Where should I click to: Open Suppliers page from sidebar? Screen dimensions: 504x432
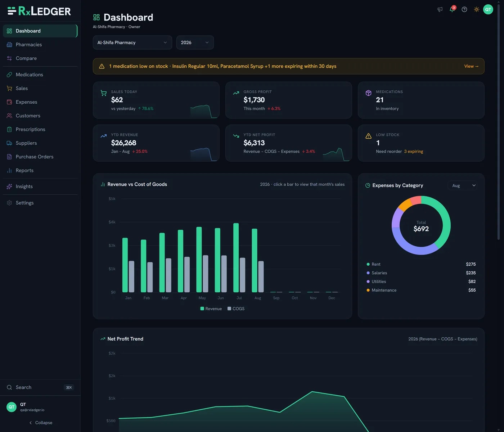click(40, 143)
